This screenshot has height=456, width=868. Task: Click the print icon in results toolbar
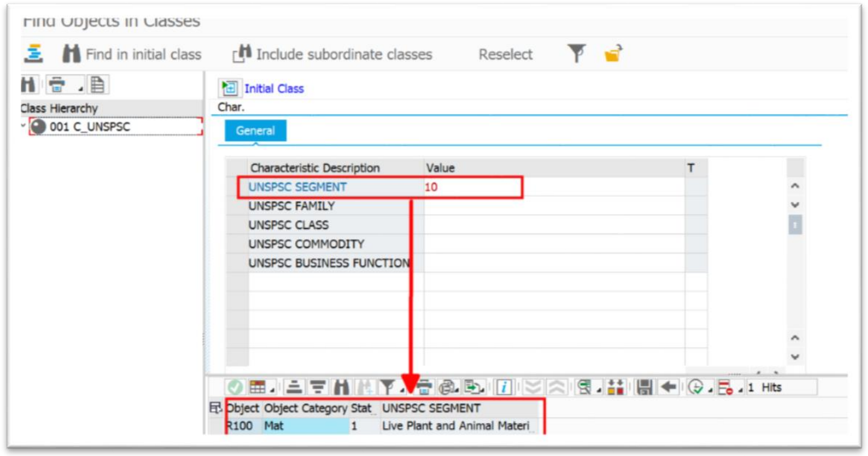coord(424,387)
